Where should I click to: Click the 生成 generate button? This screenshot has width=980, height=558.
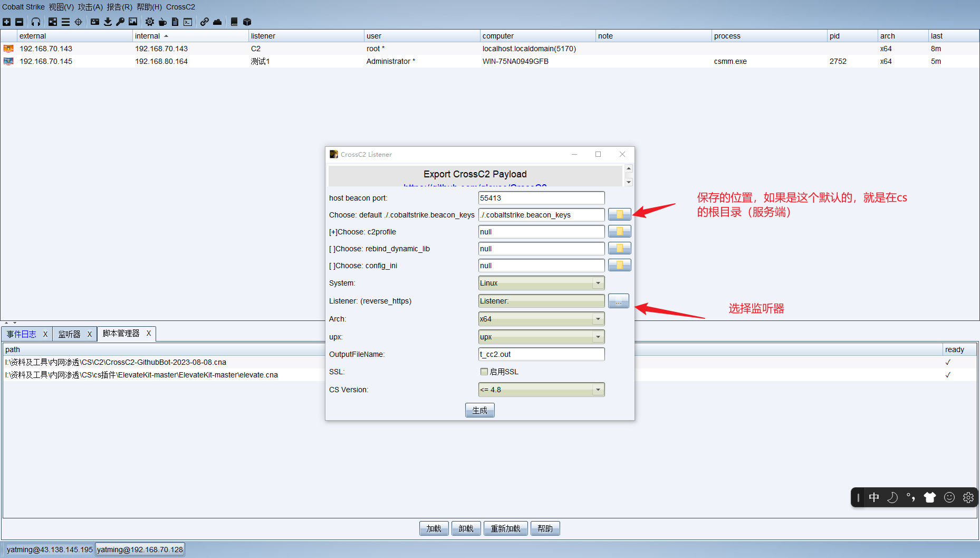(x=480, y=410)
